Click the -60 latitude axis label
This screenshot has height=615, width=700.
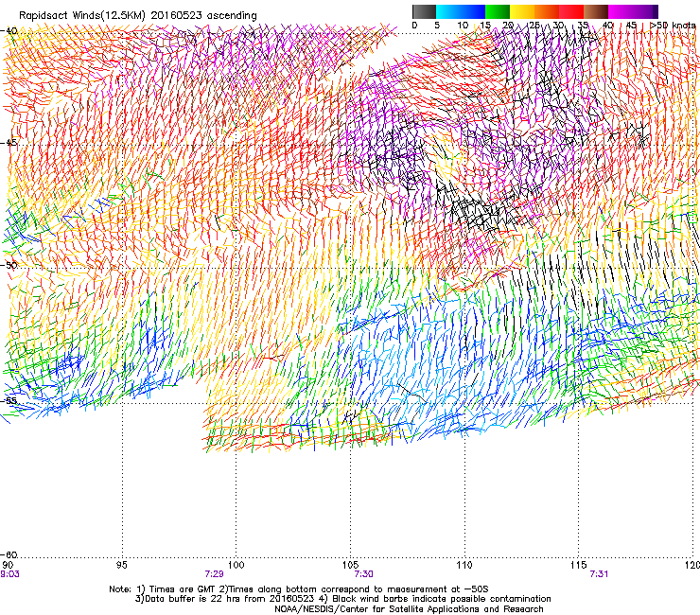click(9, 554)
